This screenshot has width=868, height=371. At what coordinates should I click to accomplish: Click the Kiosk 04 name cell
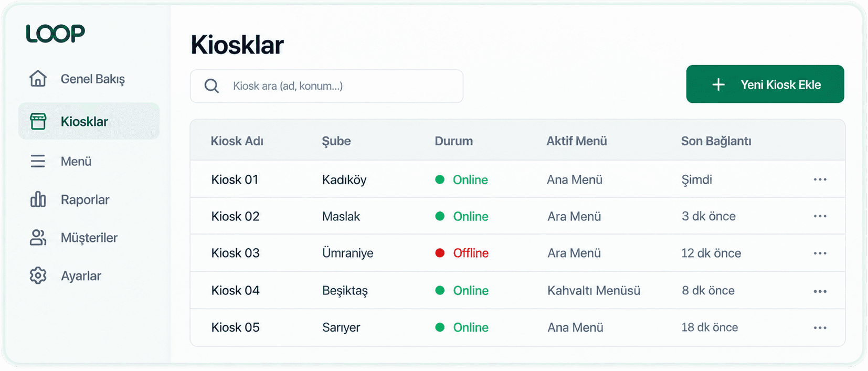tap(235, 290)
